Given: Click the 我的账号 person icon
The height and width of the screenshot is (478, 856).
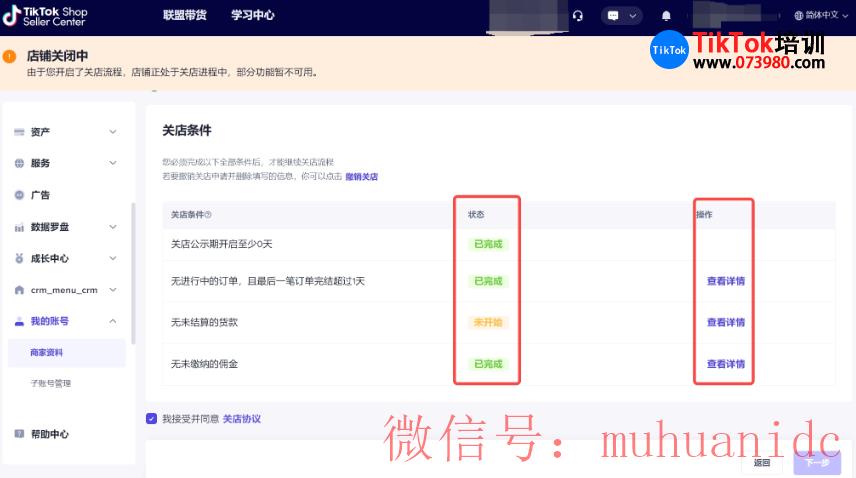Looking at the screenshot, I should click(x=19, y=321).
